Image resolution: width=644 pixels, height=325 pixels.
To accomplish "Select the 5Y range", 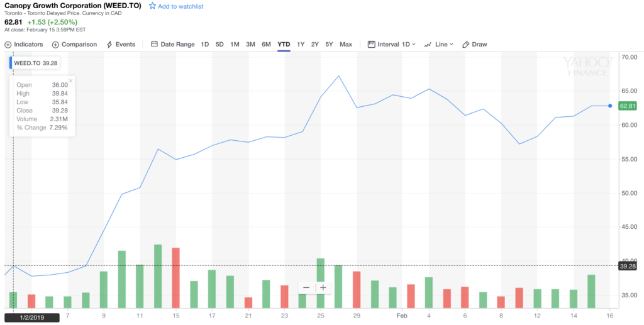I will [x=329, y=44].
